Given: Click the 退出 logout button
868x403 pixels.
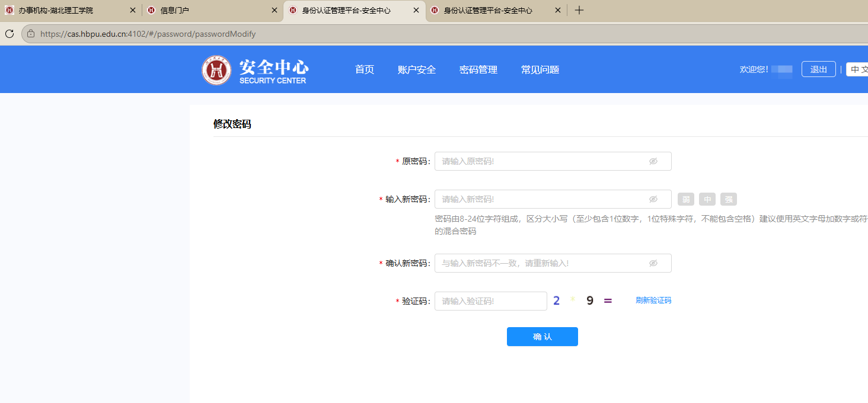Looking at the screenshot, I should pos(819,69).
